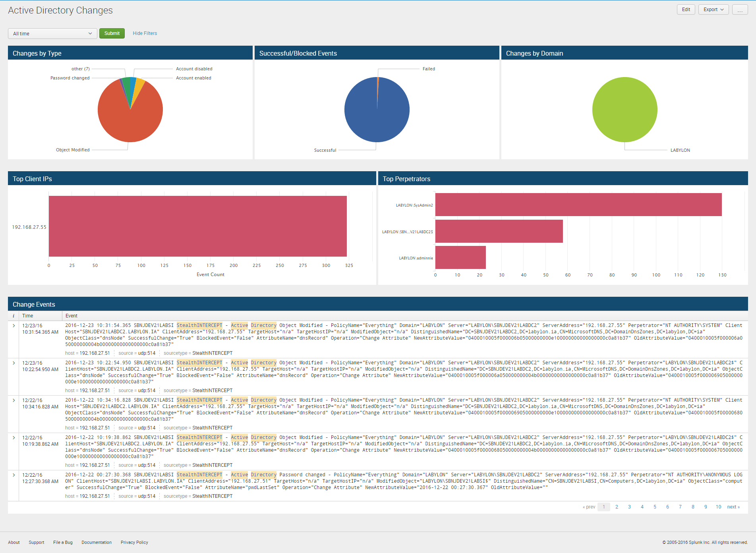Click the 12/23/16 10:31:54.365 AM timestamp

(x=40, y=329)
